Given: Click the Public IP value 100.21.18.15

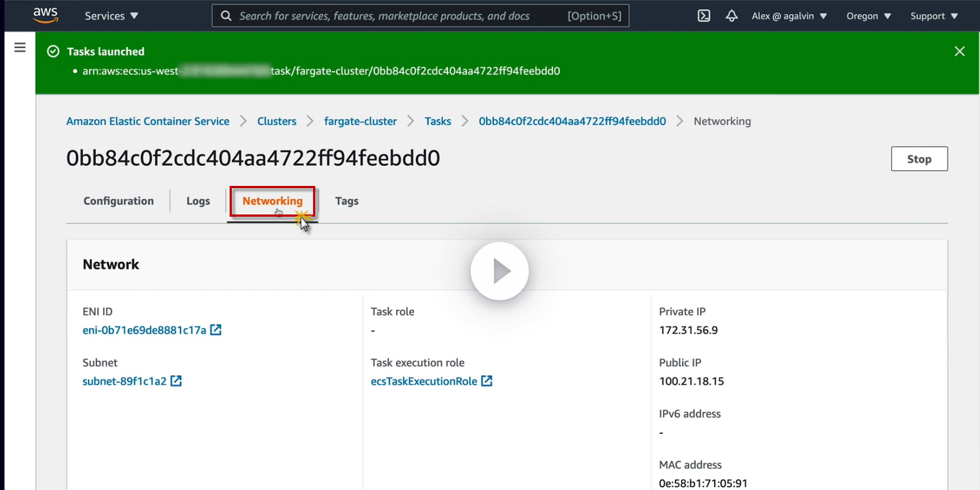Looking at the screenshot, I should pos(692,381).
